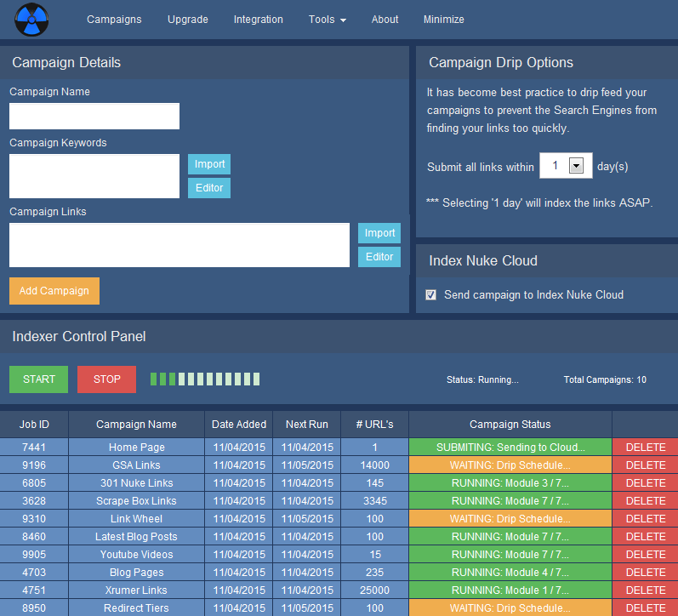Import keywords with the Keywords Import button
Image resolution: width=678 pixels, height=616 pixels.
pos(209,164)
